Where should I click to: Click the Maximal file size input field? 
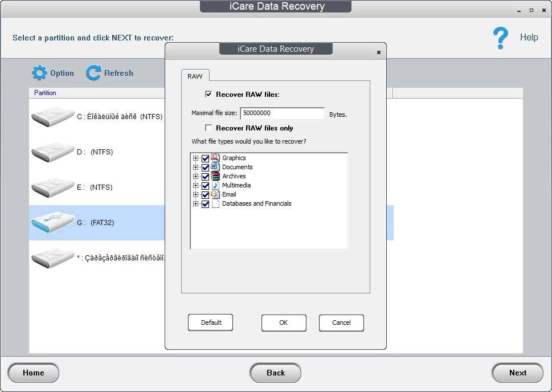pyautogui.click(x=283, y=113)
